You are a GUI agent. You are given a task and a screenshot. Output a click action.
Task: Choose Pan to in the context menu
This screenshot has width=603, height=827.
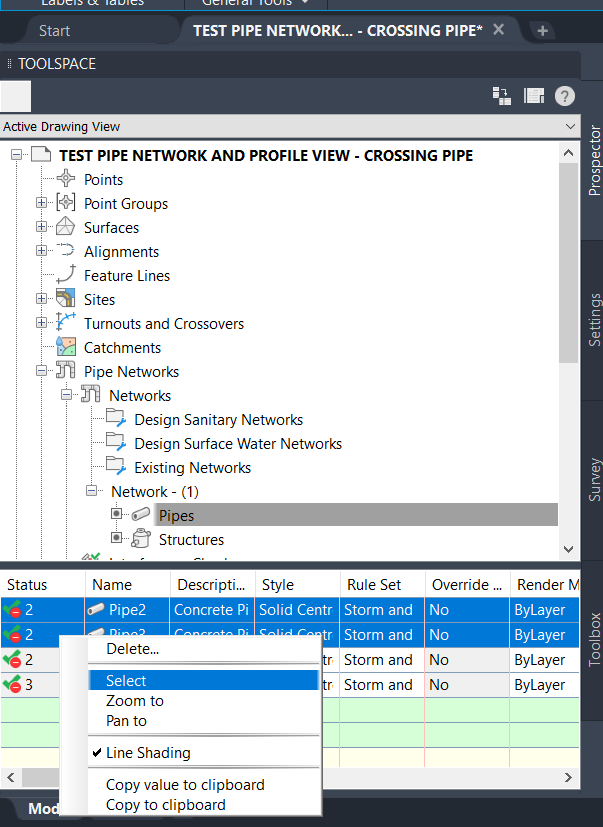(203, 720)
